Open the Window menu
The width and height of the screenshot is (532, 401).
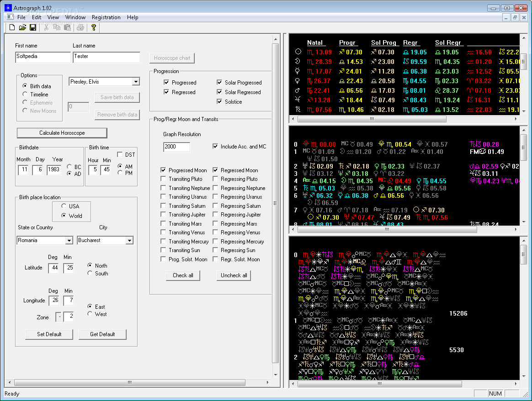[x=75, y=17]
